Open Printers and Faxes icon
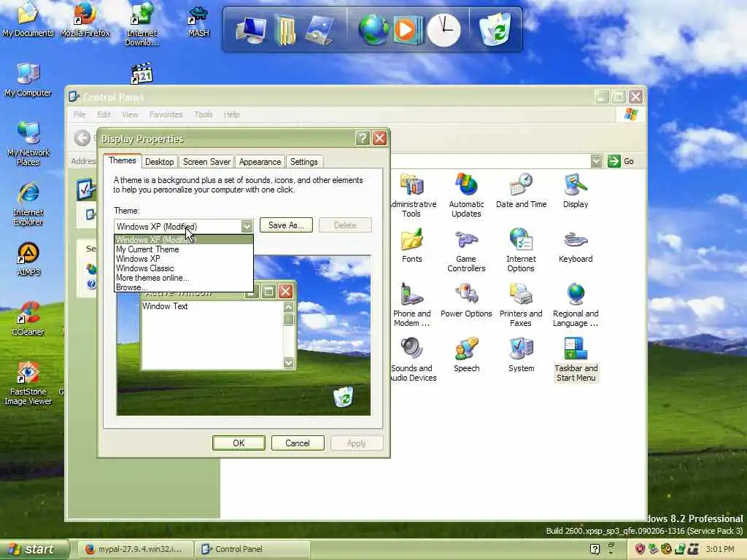 pyautogui.click(x=521, y=305)
